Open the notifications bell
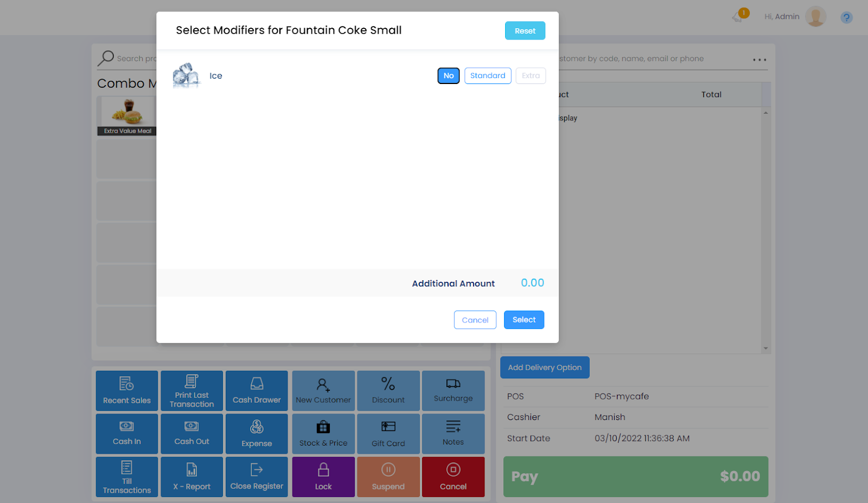 point(738,16)
